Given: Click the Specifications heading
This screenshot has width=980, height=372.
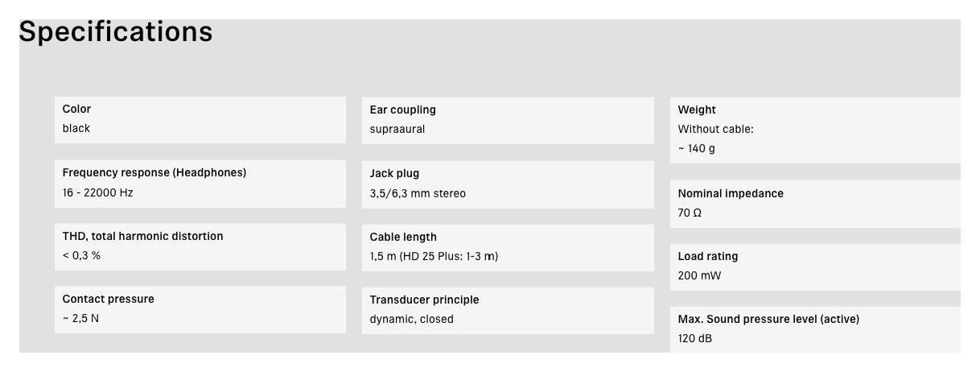Looking at the screenshot, I should point(116,31).
